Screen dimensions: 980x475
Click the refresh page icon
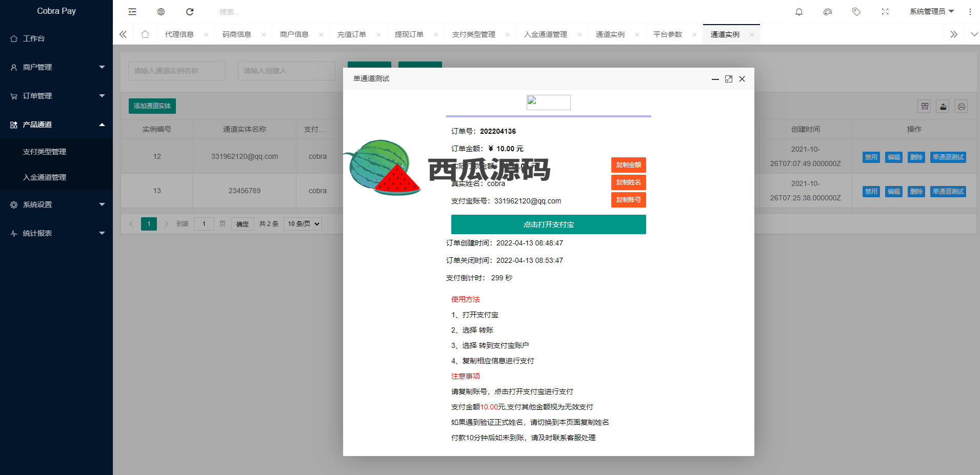[x=190, y=12]
